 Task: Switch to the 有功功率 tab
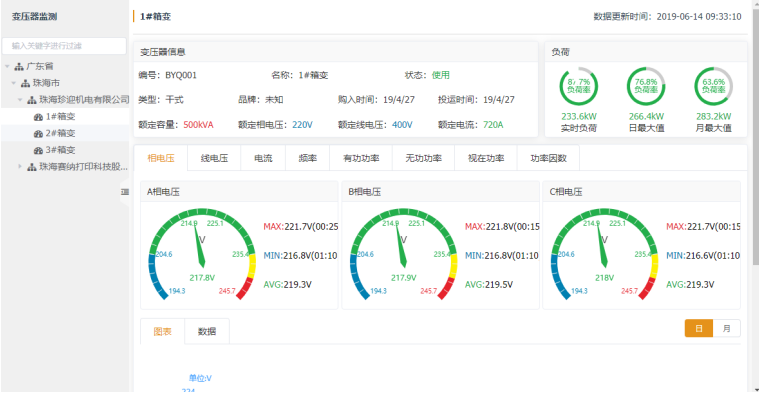[361, 158]
